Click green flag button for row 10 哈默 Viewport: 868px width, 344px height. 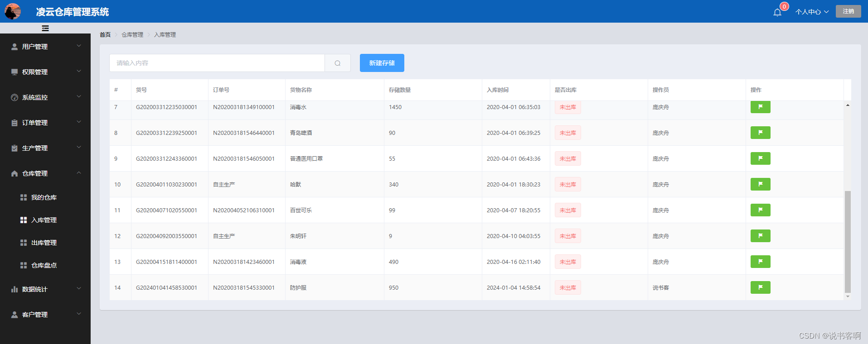[x=760, y=184]
